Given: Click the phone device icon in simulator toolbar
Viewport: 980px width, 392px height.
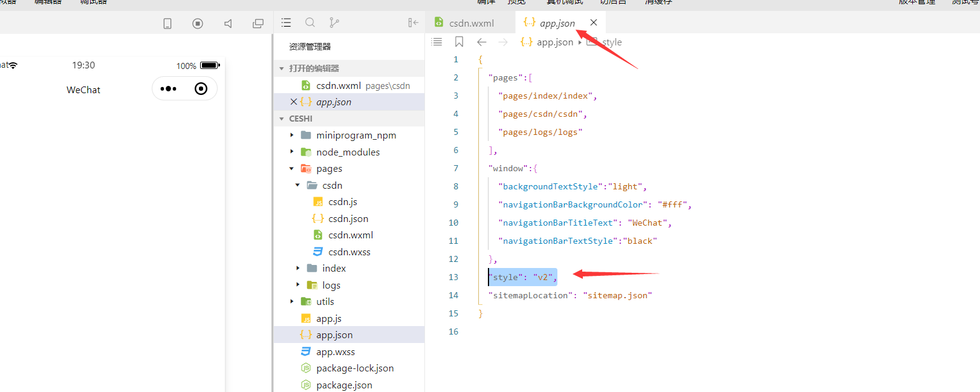Looking at the screenshot, I should [x=167, y=24].
